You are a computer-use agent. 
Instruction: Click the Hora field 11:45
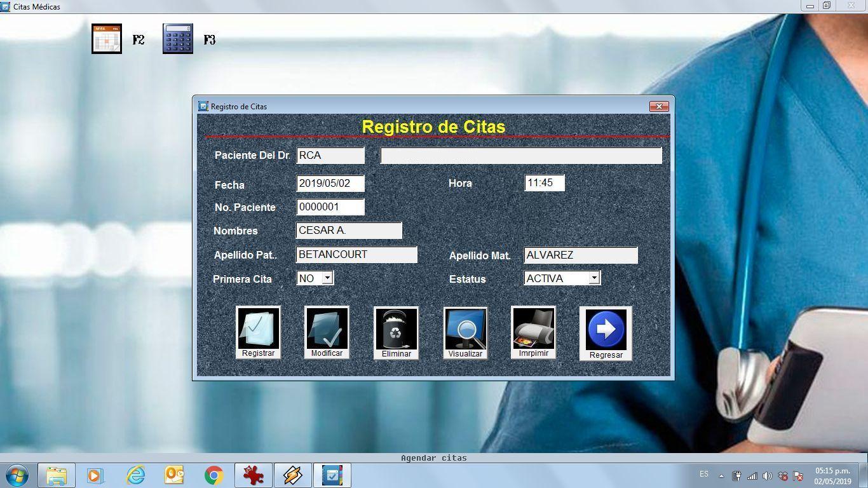tap(545, 183)
